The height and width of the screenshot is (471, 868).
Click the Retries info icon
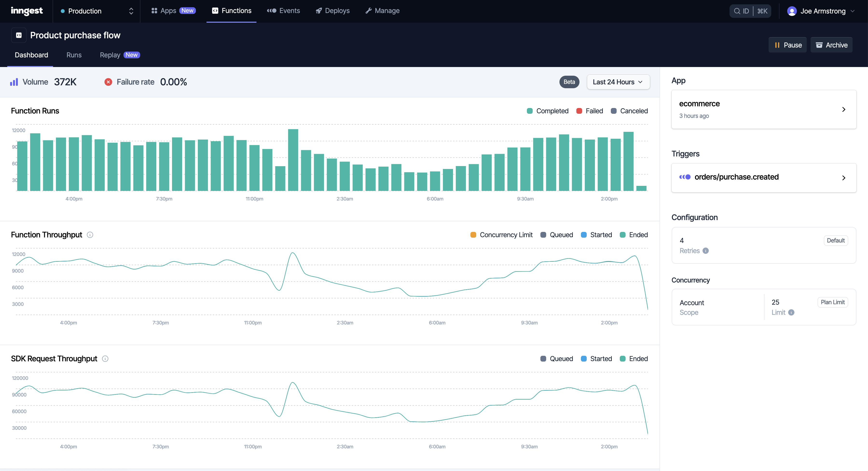tap(706, 250)
